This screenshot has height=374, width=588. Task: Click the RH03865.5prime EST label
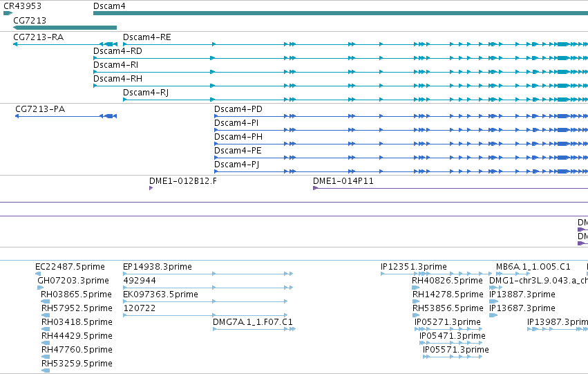pyautogui.click(x=77, y=294)
